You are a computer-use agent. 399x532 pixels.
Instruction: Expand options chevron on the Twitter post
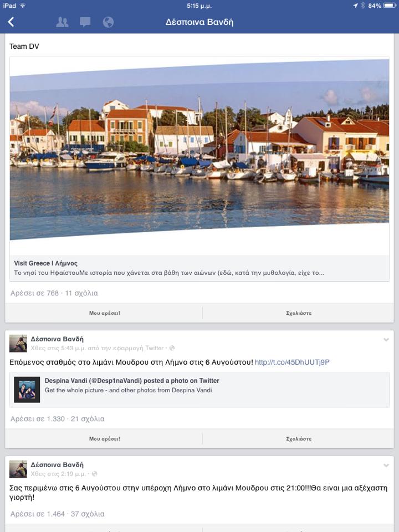(386, 340)
